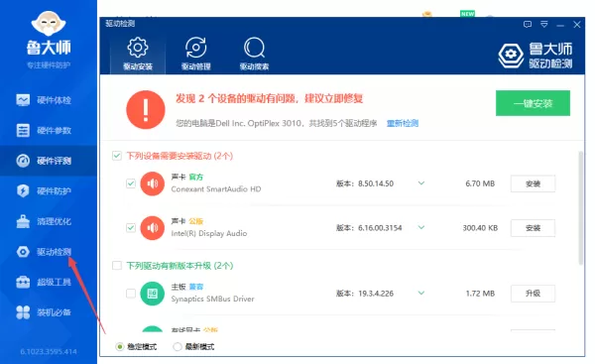Viewport: 595px width, 364px height.
Task: Upgrade Synaptics SMBus Driver
Action: pyautogui.click(x=533, y=294)
